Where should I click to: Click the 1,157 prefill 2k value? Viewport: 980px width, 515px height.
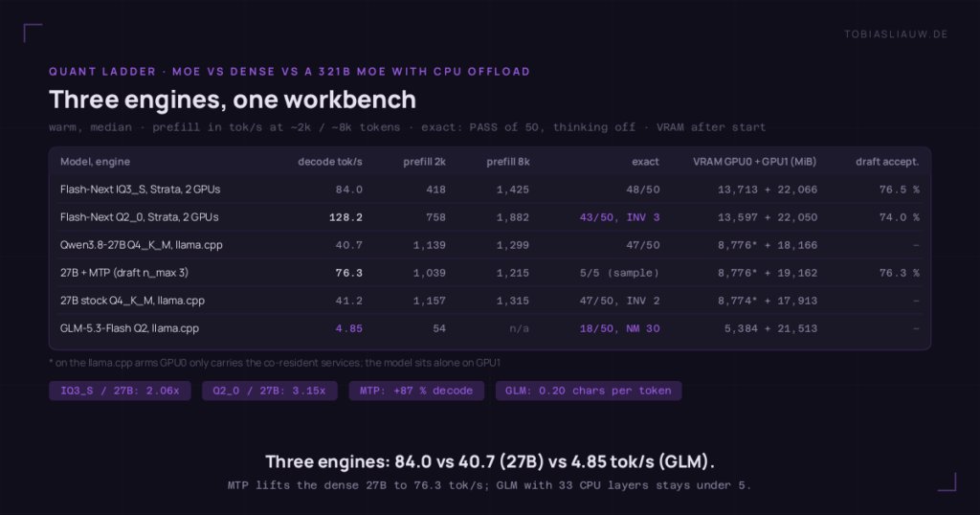pyautogui.click(x=430, y=301)
